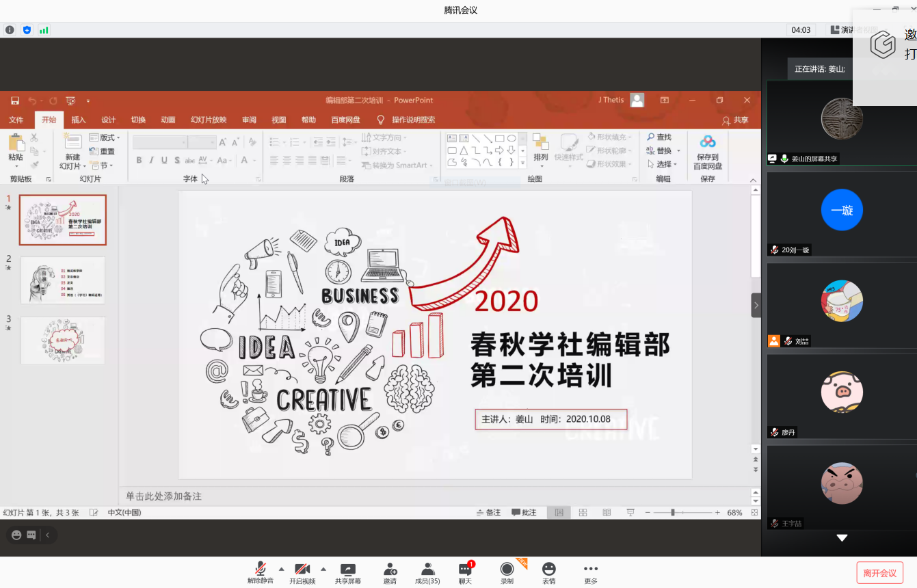
Task: Click the 更多 more options icon
Action: (591, 569)
